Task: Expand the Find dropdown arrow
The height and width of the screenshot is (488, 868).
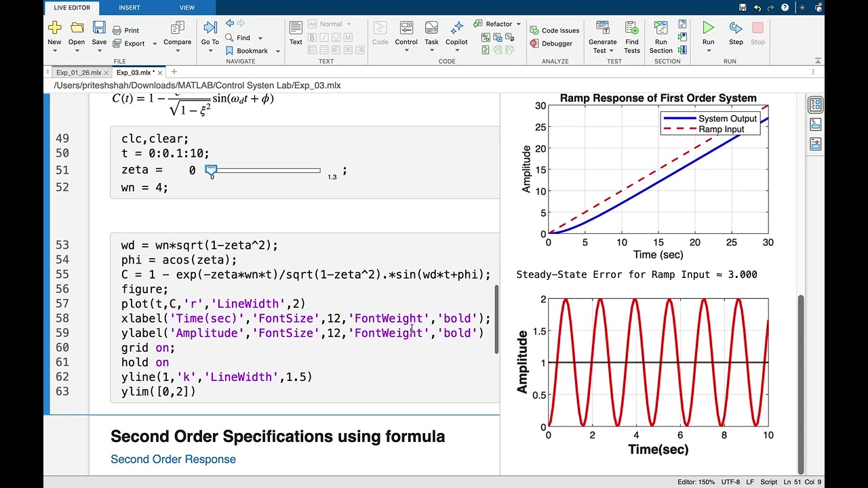Action: pos(260,39)
